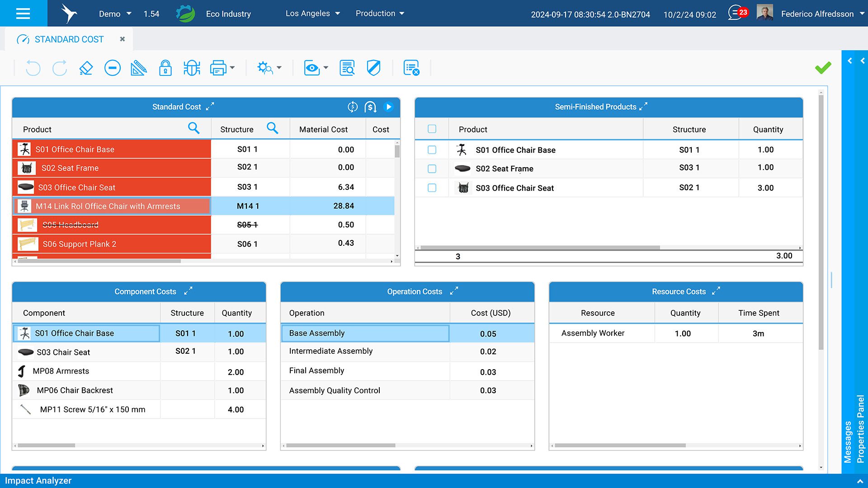
Task: Toggle select-all checkbox in Semi-Finished Products header
Action: tap(432, 129)
